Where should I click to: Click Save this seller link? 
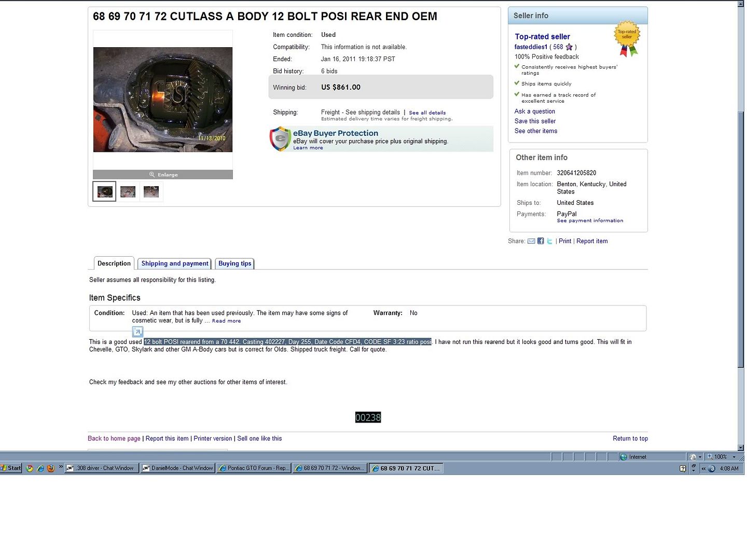(x=535, y=121)
